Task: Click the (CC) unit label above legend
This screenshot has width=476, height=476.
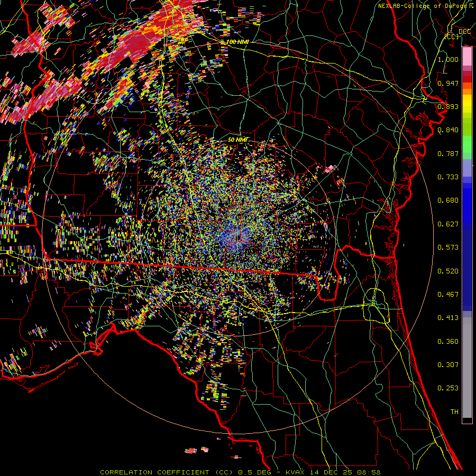Action: tap(451, 37)
